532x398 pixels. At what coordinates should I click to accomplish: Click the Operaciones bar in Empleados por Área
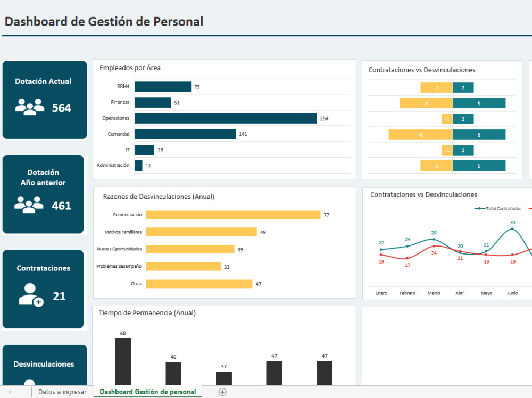tap(226, 118)
